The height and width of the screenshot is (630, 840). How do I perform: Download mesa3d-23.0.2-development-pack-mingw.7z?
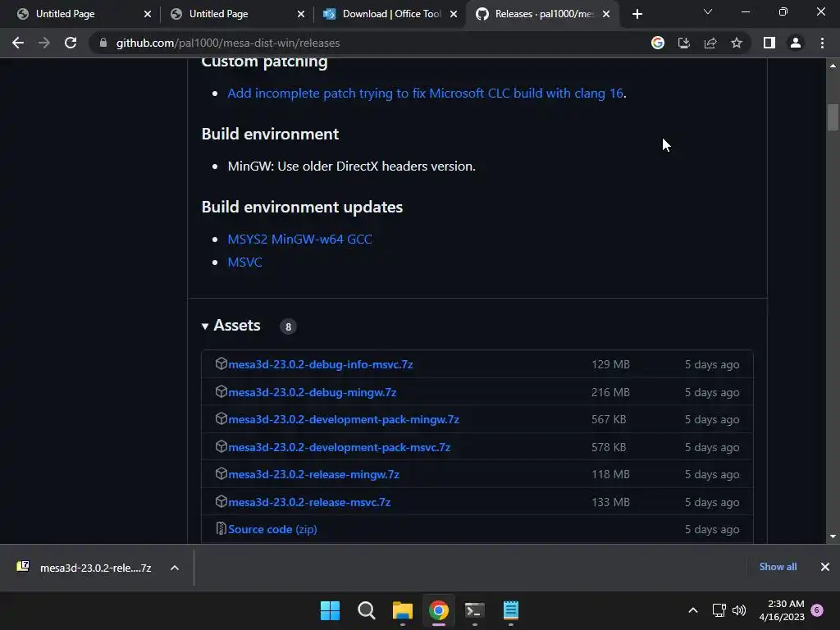(x=344, y=419)
